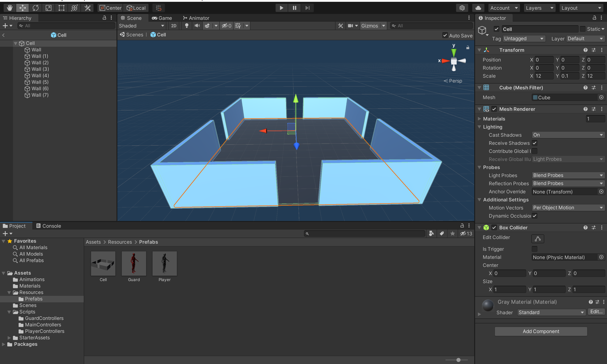This screenshot has width=607, height=364.
Task: Open the Tag dropdown
Action: (524, 38)
